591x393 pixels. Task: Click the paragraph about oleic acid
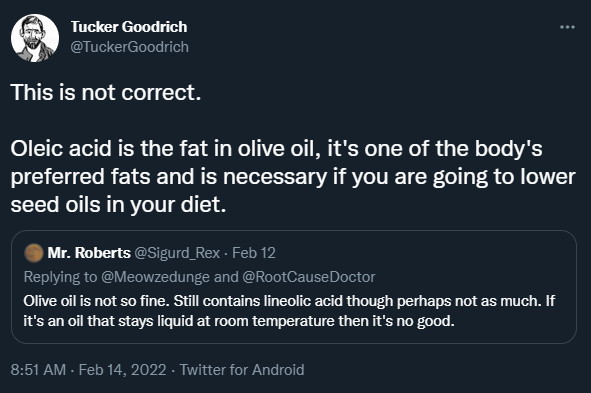[x=293, y=176]
